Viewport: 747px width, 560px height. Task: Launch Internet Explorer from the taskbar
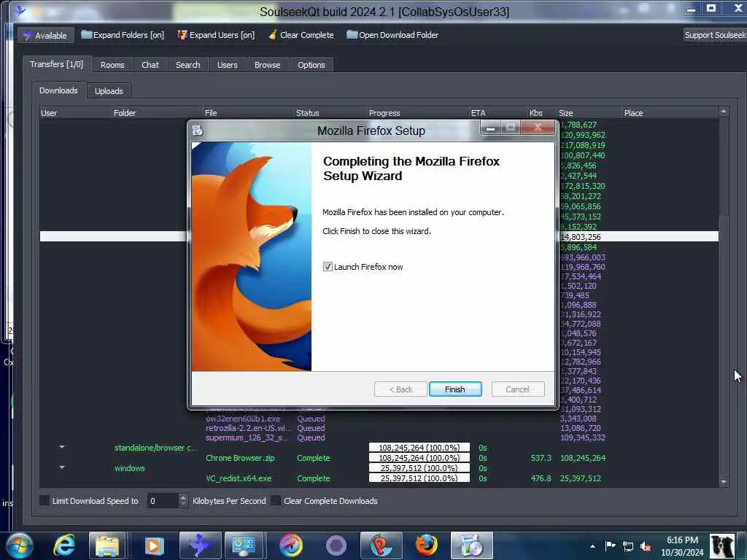64,545
